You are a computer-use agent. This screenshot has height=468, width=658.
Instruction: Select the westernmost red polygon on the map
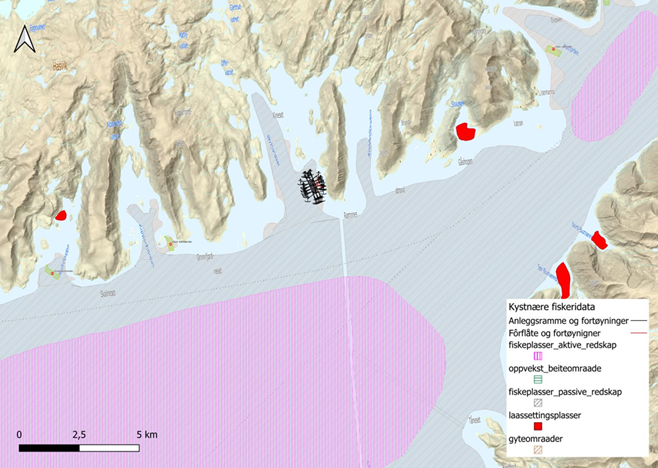[x=61, y=215]
